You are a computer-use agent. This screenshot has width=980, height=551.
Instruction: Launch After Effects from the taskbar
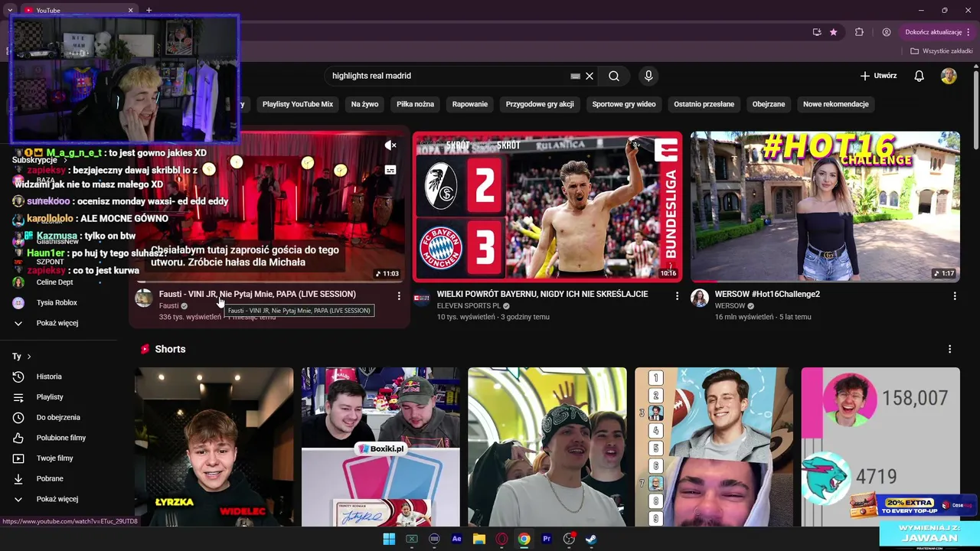(457, 539)
